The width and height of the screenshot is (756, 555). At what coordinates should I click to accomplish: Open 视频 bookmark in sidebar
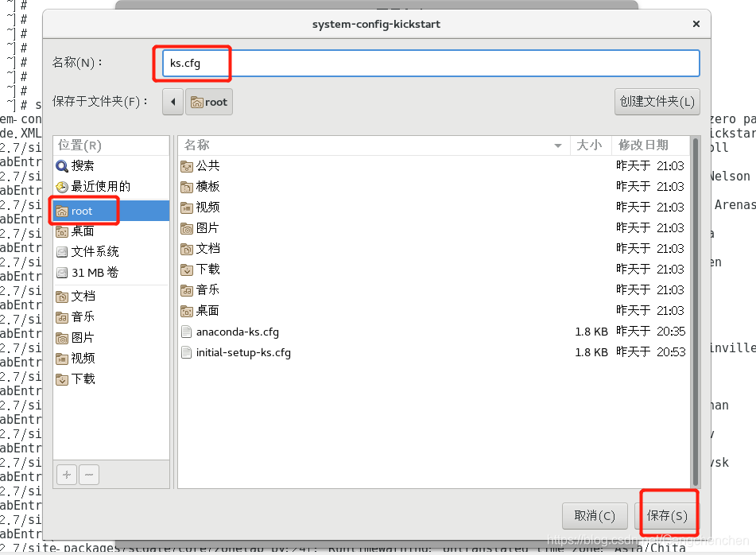coord(111,359)
